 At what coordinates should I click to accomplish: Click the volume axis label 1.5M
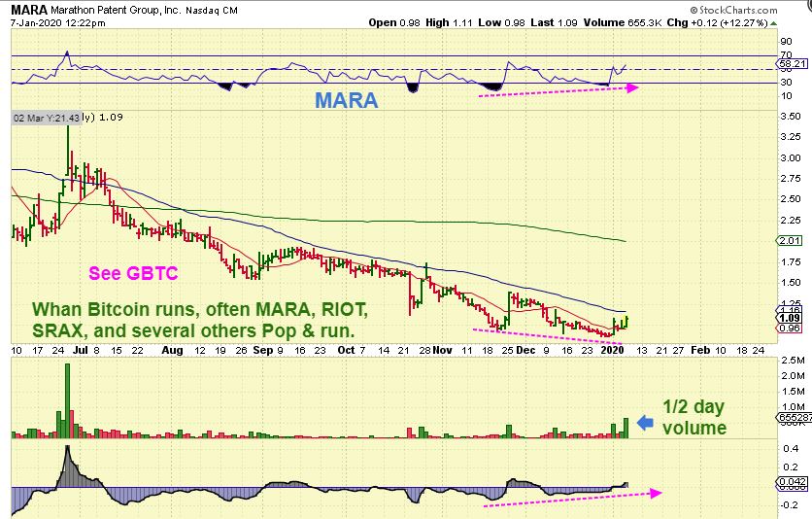(793, 392)
